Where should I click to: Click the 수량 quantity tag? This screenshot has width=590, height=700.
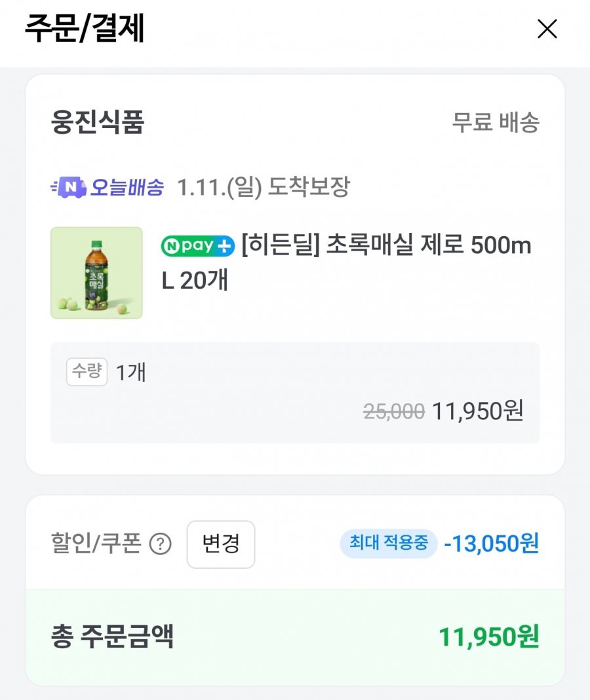pos(87,372)
